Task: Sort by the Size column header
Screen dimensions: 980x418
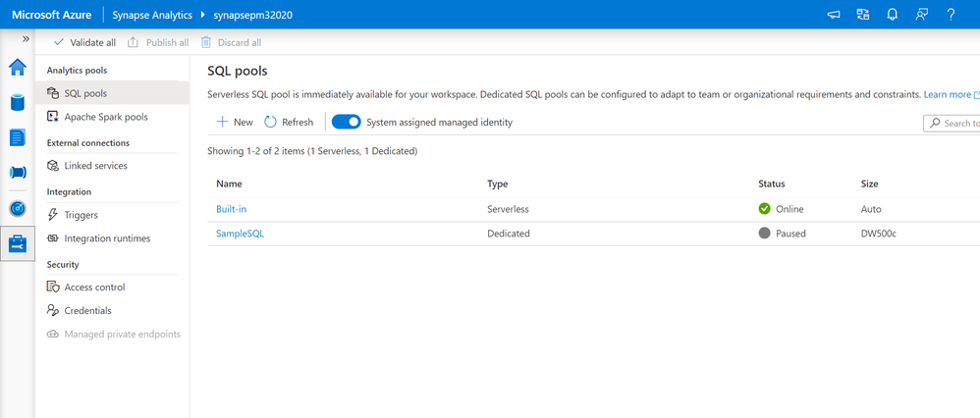Action: pyautogui.click(x=869, y=183)
